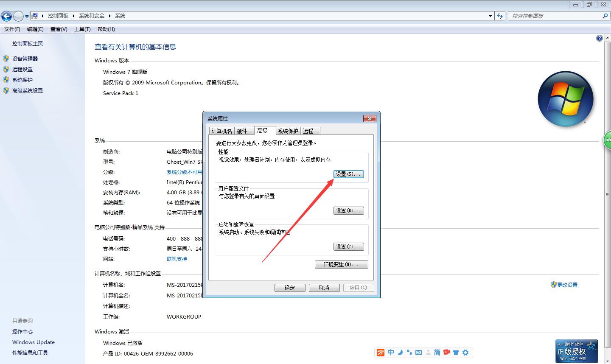Image resolution: width=611 pixels, height=364 pixels.
Task: Click the blue help question mark icon
Action: coord(599,38)
